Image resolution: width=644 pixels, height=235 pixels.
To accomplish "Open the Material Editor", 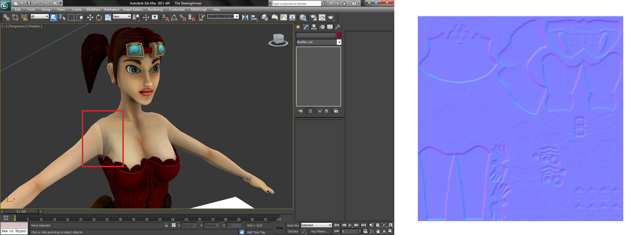I will pos(303,17).
